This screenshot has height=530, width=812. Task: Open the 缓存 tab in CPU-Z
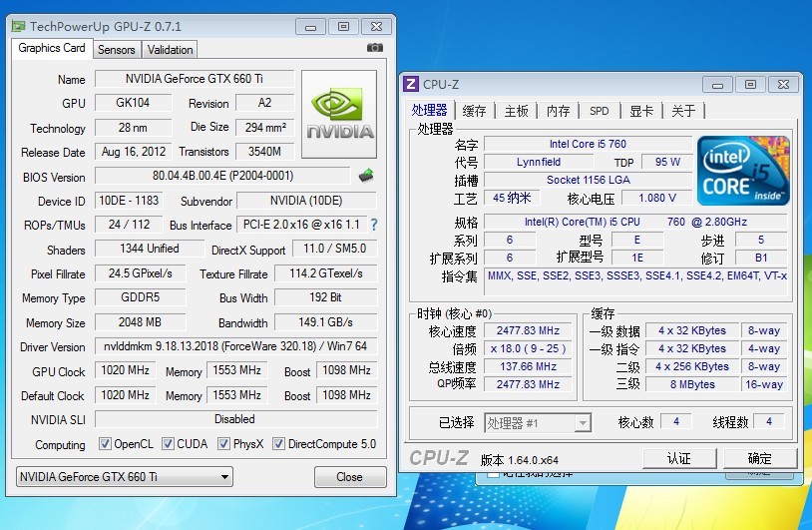(474, 111)
